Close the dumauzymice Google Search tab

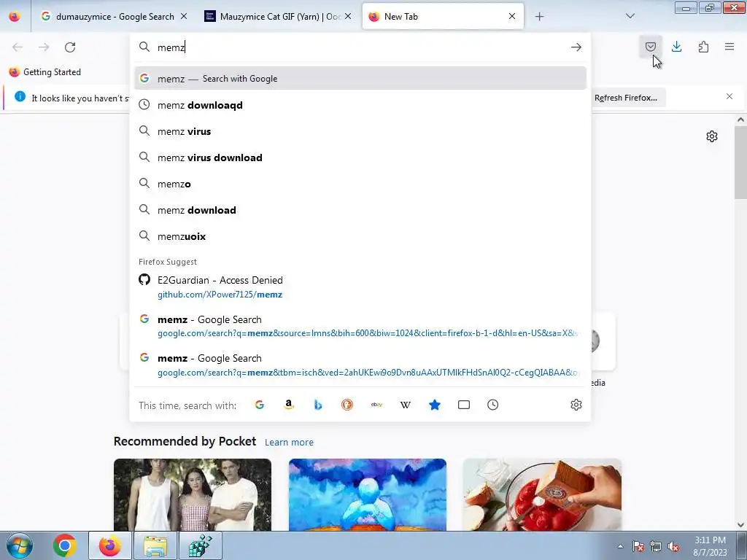(x=184, y=16)
